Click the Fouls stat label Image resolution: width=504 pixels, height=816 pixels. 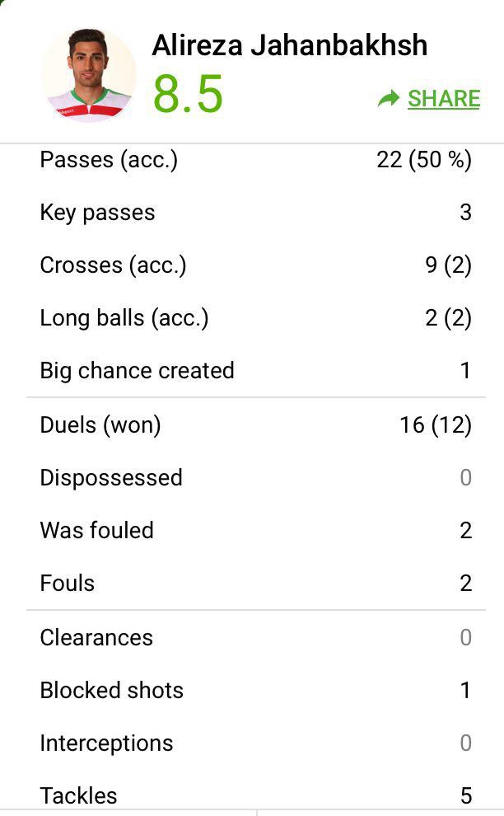(x=67, y=583)
